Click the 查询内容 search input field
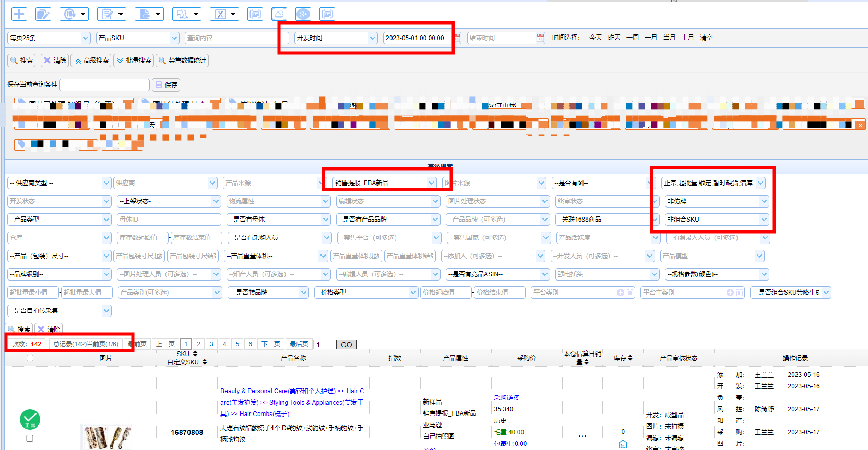The image size is (868, 450). click(237, 38)
